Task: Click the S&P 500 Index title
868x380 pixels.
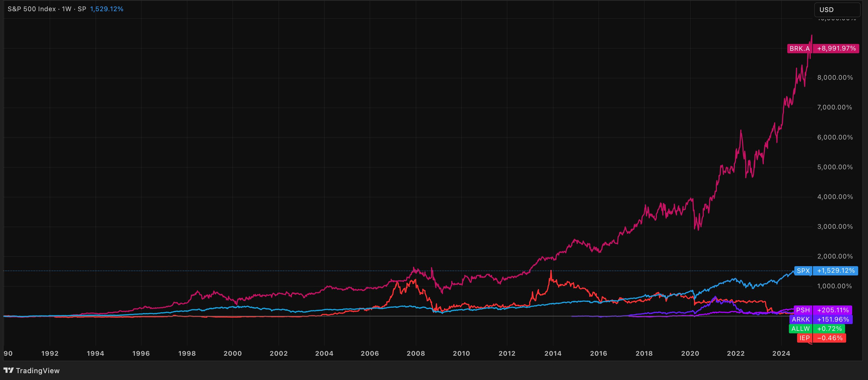Action: coord(32,9)
